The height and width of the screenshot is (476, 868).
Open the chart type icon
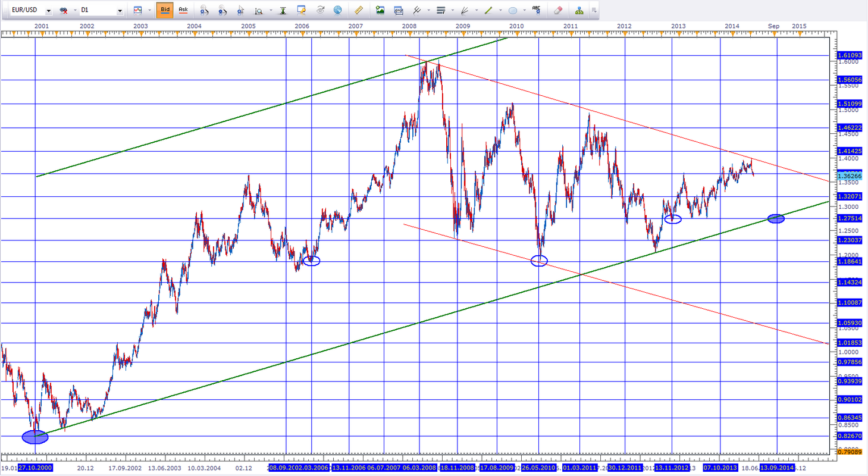pyautogui.click(x=137, y=10)
